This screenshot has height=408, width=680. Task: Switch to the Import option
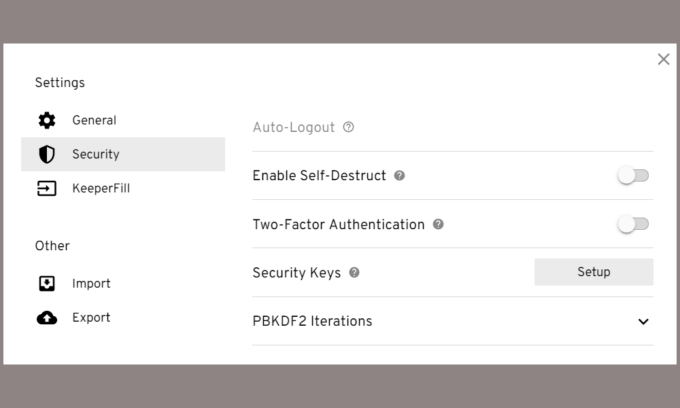pyautogui.click(x=91, y=284)
